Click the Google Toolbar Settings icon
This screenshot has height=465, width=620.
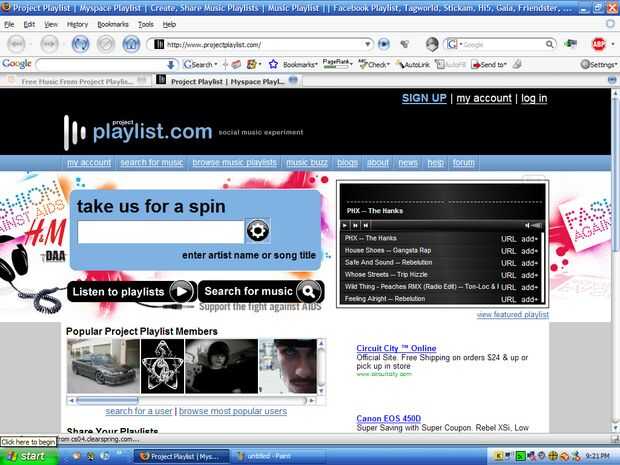click(584, 64)
